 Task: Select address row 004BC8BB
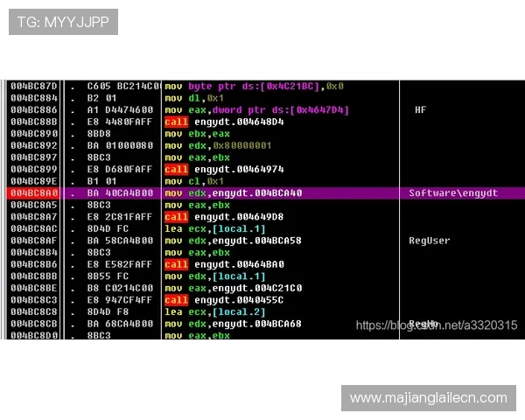click(34, 276)
